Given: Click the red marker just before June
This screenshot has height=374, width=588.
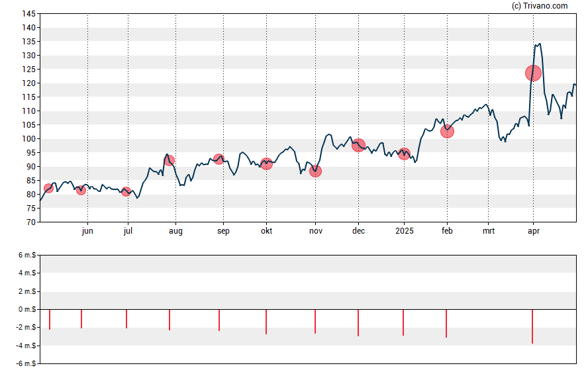Looking at the screenshot, I should coord(81,191).
